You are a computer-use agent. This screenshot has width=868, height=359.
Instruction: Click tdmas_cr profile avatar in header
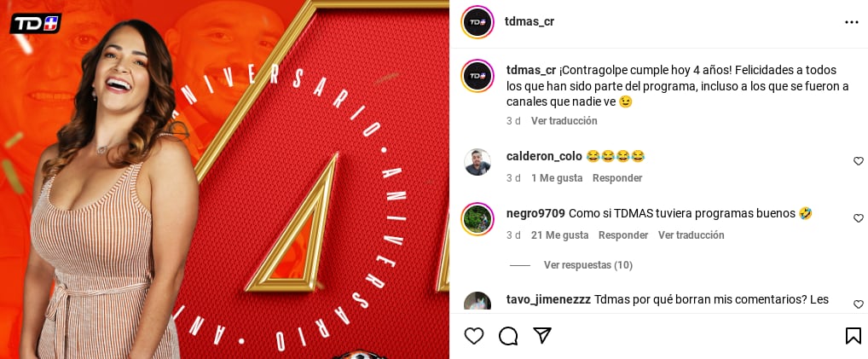[477, 22]
